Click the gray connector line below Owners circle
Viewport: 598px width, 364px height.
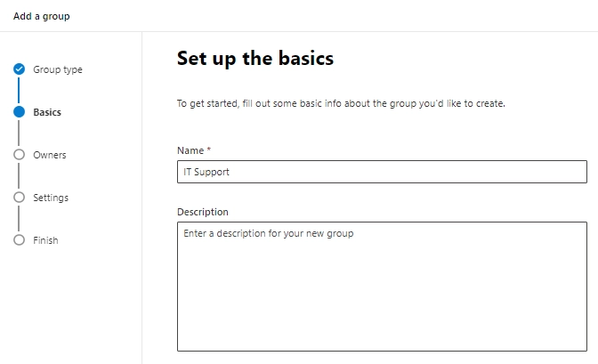point(19,176)
